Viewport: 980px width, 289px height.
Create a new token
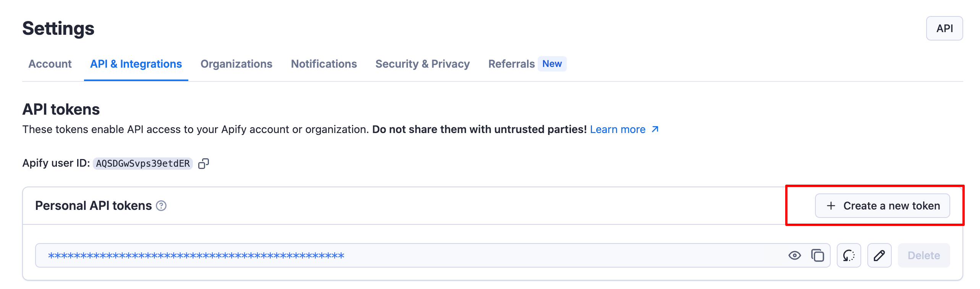click(882, 205)
